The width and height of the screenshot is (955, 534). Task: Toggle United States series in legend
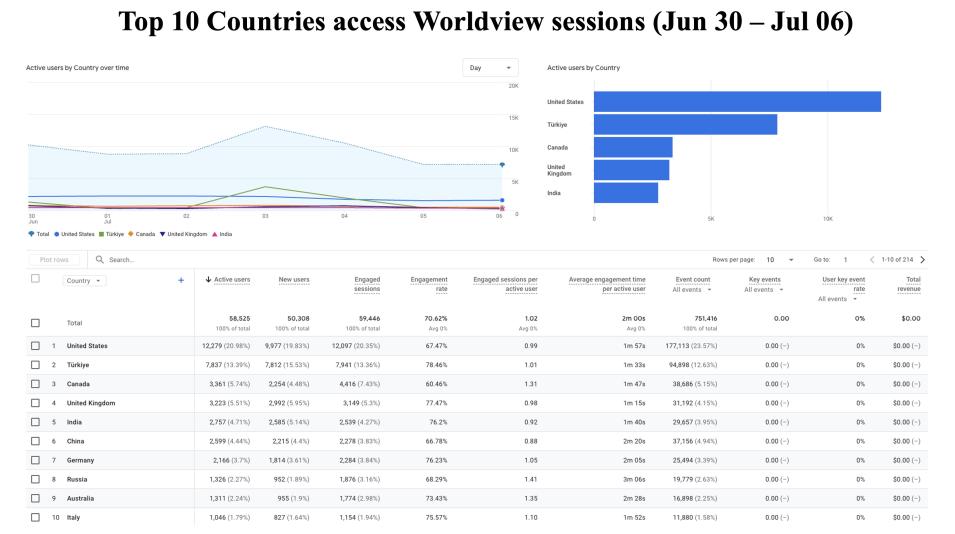[74, 234]
